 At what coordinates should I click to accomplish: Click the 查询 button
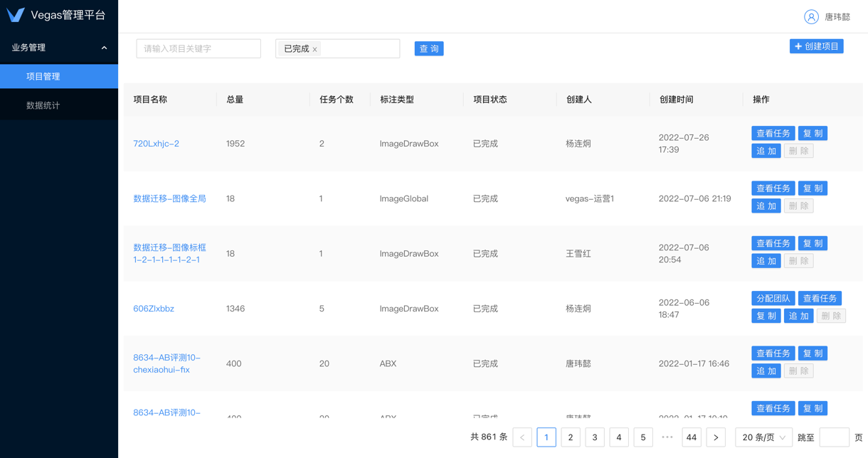tap(429, 48)
